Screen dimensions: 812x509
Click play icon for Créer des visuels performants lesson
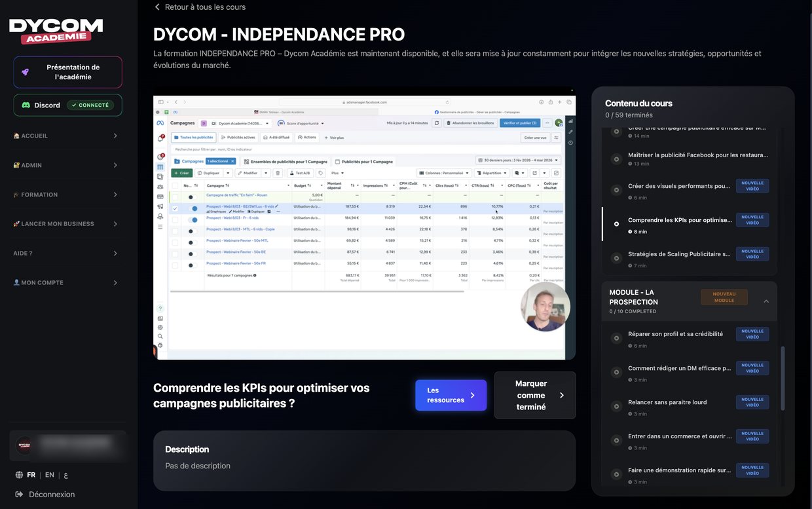click(616, 190)
